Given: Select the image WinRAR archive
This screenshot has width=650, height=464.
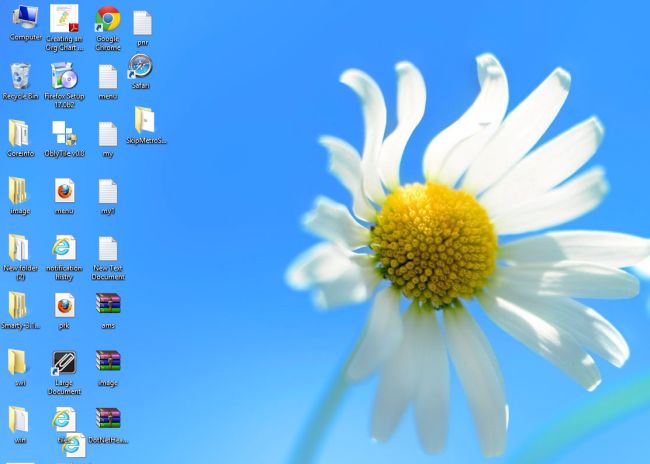Looking at the screenshot, I should (x=108, y=368).
